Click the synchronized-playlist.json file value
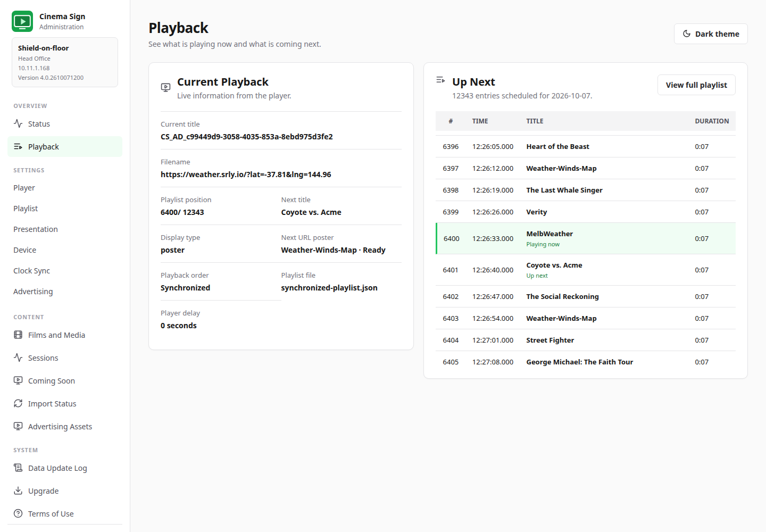 pyautogui.click(x=329, y=288)
